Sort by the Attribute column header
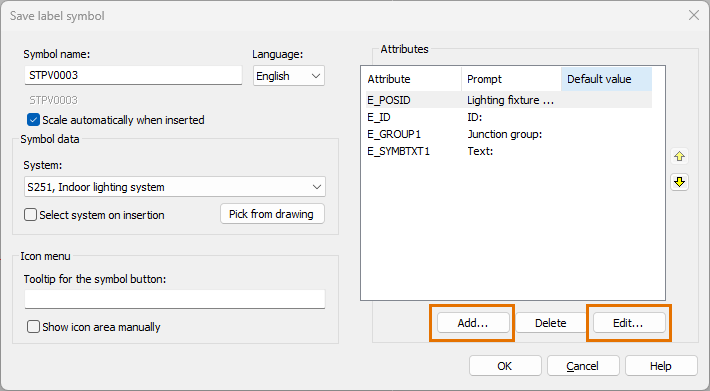The width and height of the screenshot is (710, 391). click(x=412, y=79)
